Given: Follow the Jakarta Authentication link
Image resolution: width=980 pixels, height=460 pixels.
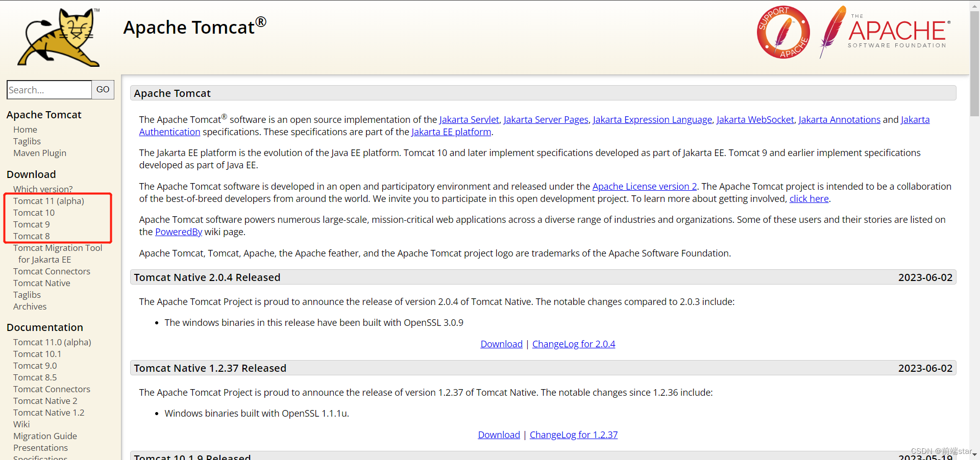Looking at the screenshot, I should pyautogui.click(x=169, y=132).
